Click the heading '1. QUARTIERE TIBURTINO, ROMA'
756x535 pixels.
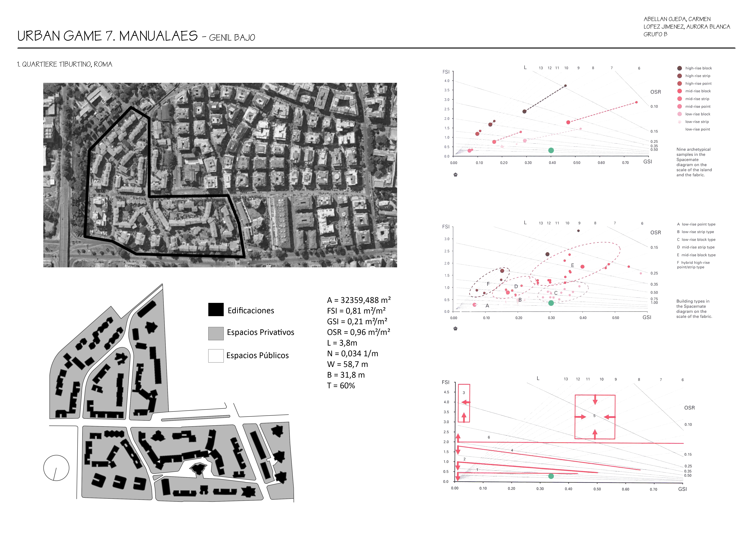[x=65, y=64]
